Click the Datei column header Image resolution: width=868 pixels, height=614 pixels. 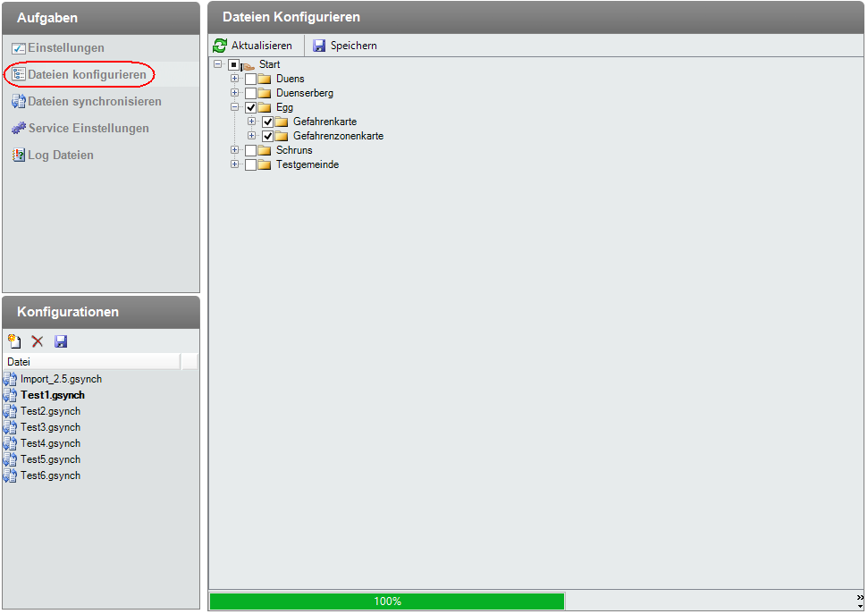tap(89, 362)
